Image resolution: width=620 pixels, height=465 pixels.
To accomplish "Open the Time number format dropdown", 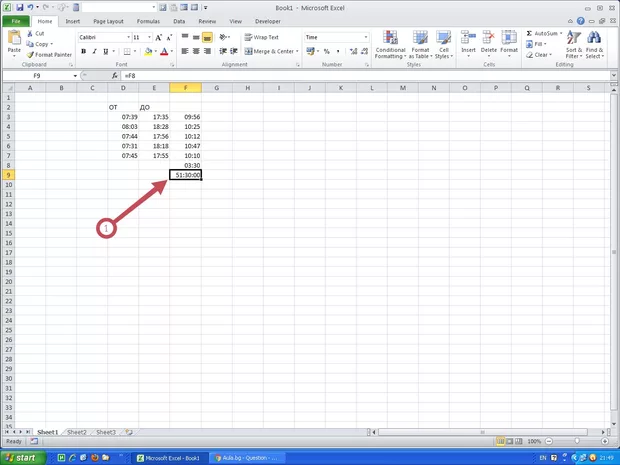I will 366,37.
